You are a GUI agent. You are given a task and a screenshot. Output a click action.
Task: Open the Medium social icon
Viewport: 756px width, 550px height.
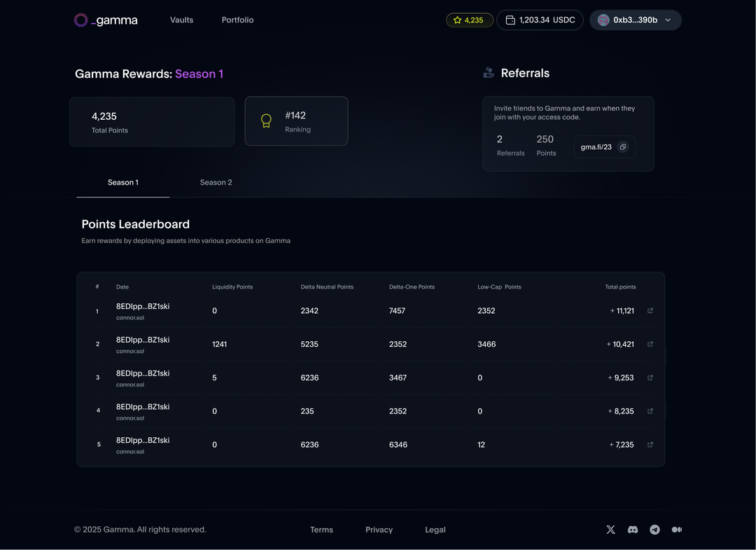677,530
